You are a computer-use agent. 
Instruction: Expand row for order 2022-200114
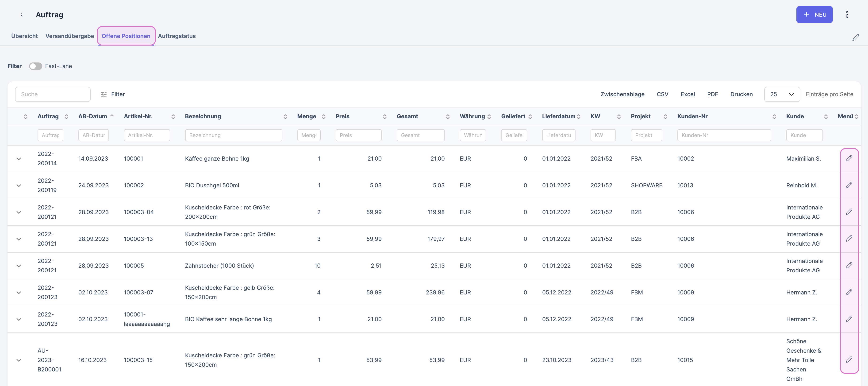point(19,158)
